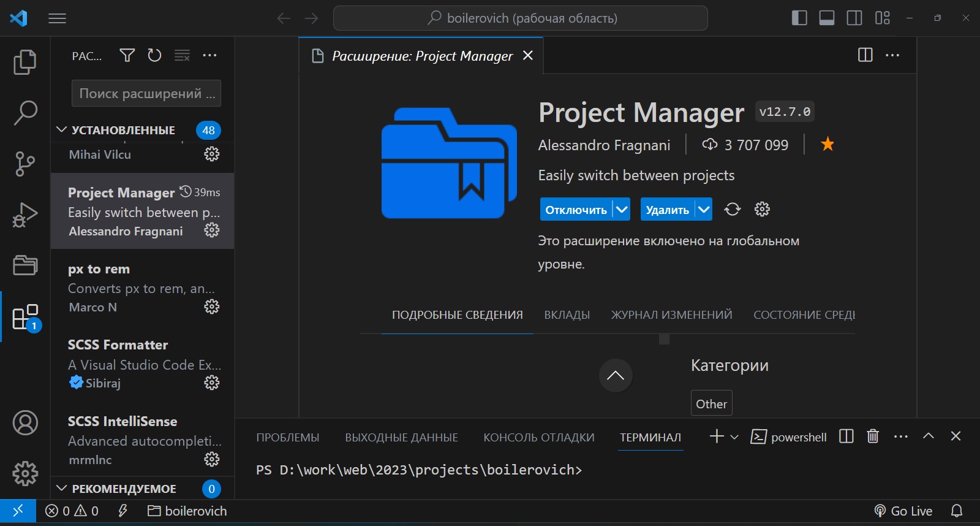
Task: Start Go Live server in status bar
Action: [903, 511]
